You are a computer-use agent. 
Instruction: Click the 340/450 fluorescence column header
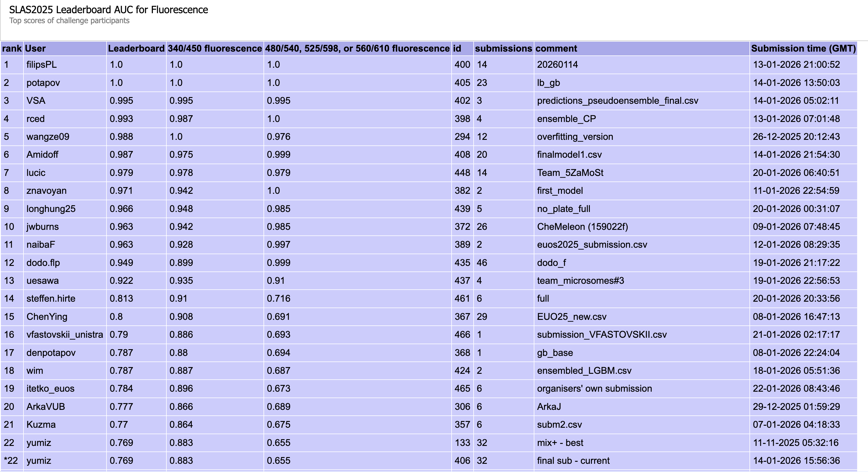tap(215, 48)
